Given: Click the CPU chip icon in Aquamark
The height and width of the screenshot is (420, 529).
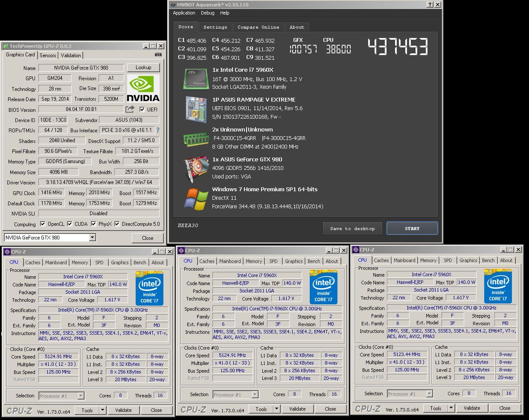Looking at the screenshot, I should click(196, 79).
